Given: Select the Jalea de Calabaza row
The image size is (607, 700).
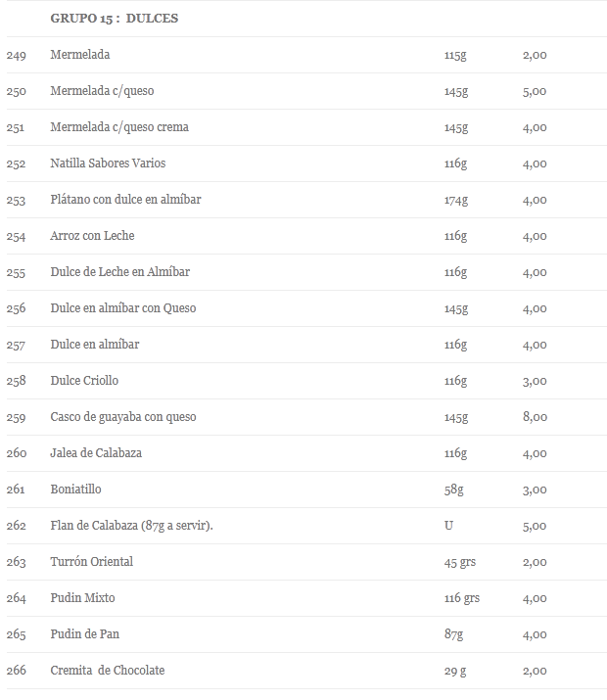Looking at the screenshot, I should point(96,452).
